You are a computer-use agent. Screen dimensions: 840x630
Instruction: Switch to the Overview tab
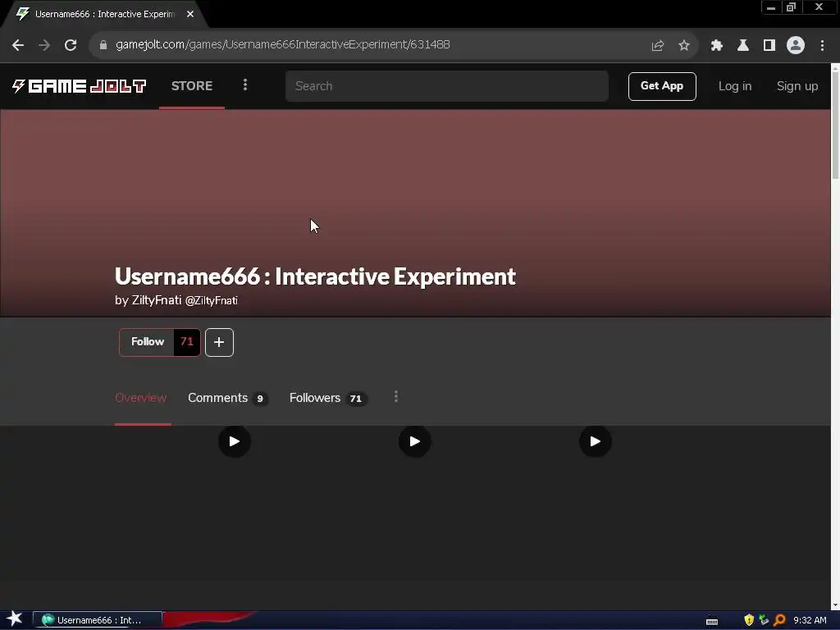point(141,398)
